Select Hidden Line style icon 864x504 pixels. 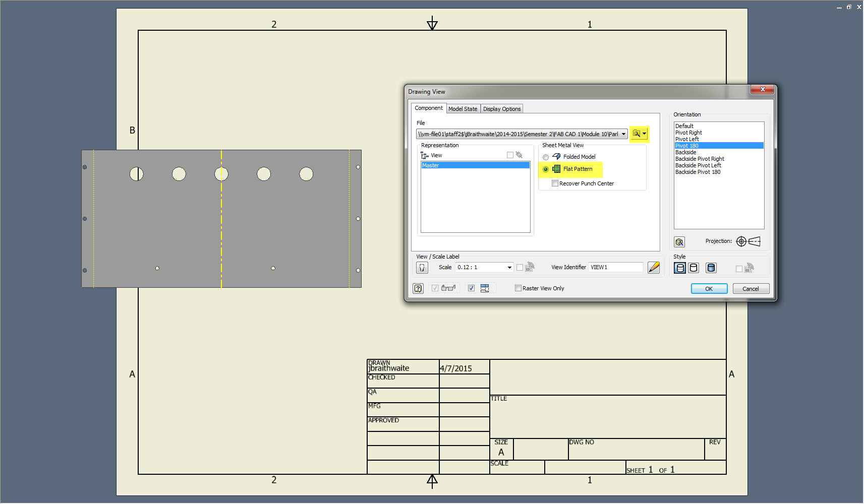pos(680,268)
